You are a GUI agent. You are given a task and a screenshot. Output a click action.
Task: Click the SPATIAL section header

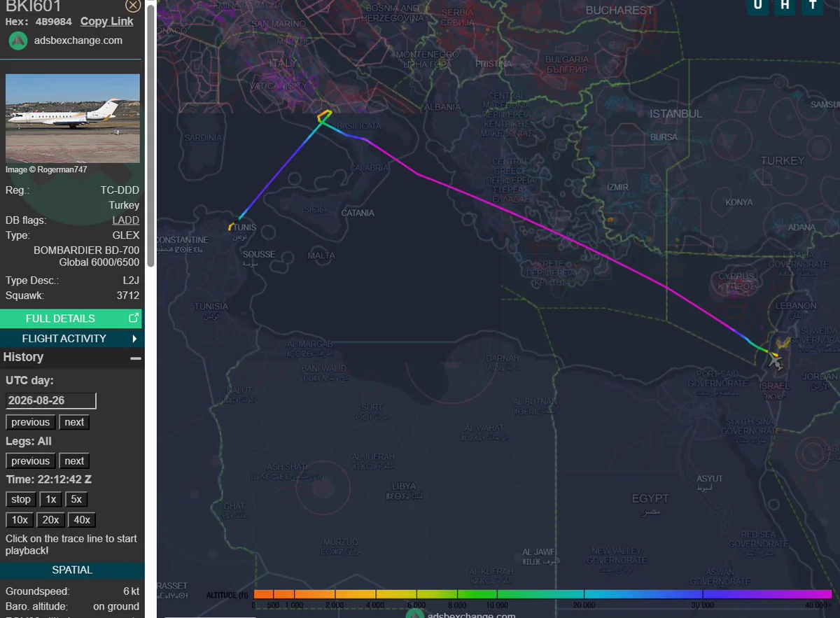pos(72,570)
